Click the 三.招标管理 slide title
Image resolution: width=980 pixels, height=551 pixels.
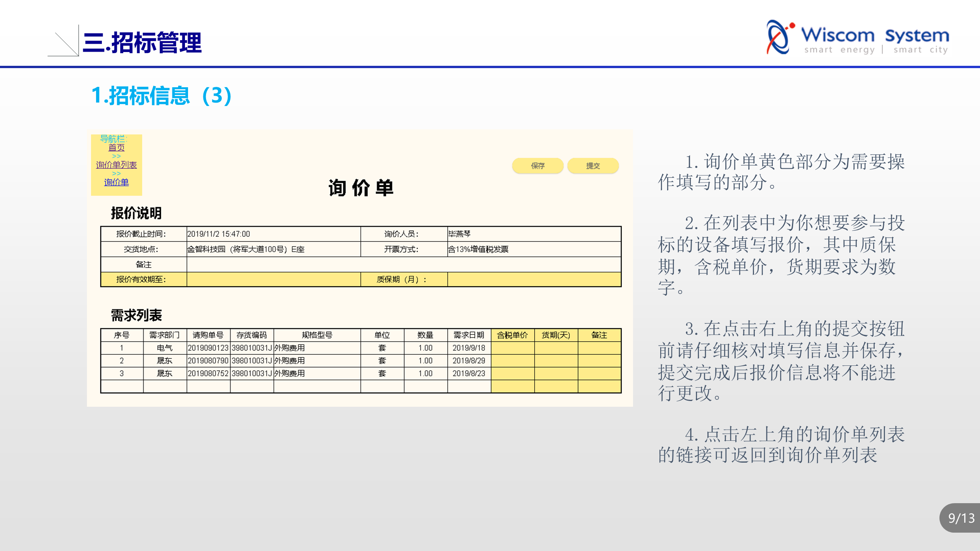click(142, 42)
